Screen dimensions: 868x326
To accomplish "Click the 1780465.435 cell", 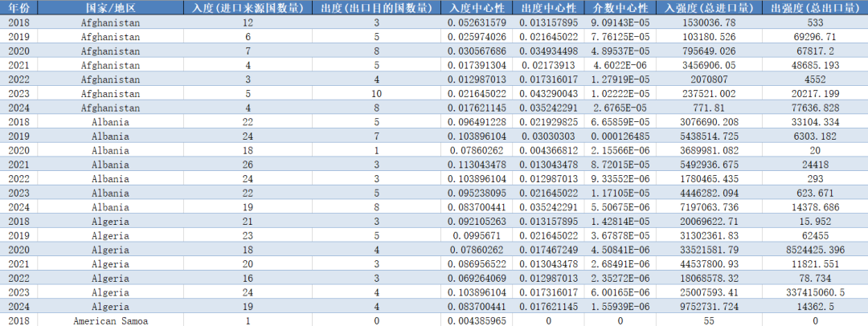I will click(x=709, y=179).
